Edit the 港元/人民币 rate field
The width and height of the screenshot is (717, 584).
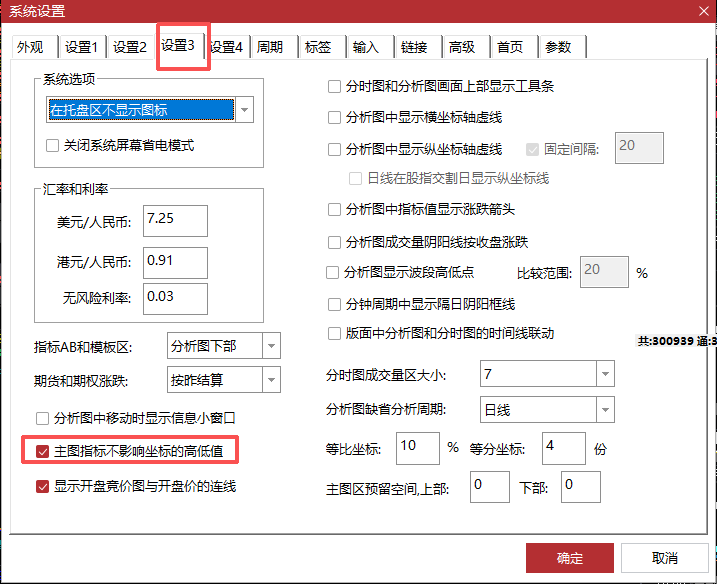point(175,263)
